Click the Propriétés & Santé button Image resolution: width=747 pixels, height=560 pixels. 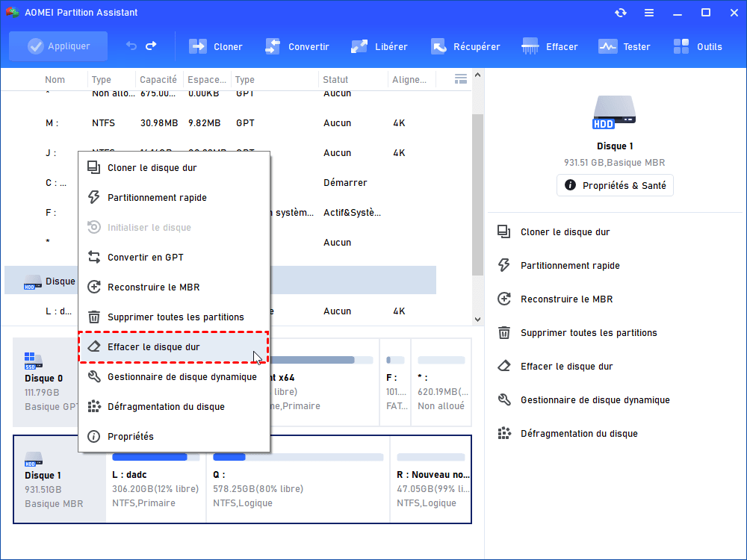tap(615, 185)
